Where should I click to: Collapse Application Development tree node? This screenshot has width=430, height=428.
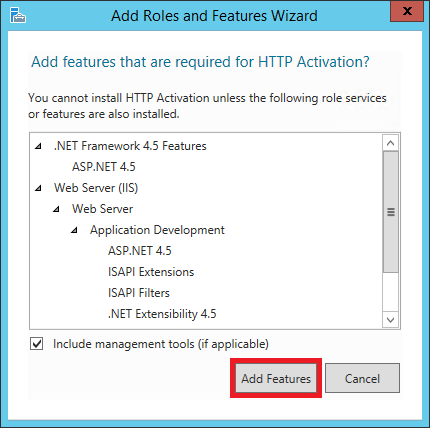[x=75, y=230]
